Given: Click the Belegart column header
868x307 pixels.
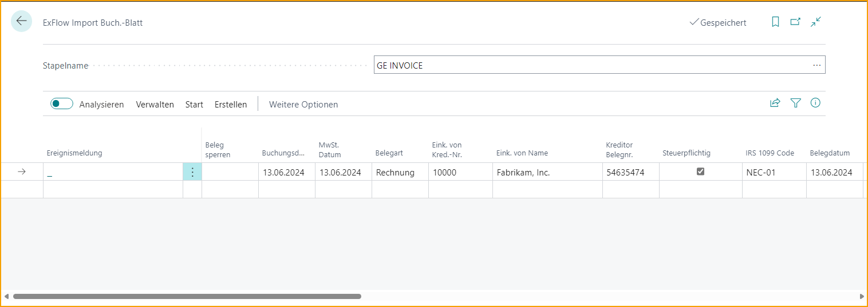Looking at the screenshot, I should click(389, 153).
